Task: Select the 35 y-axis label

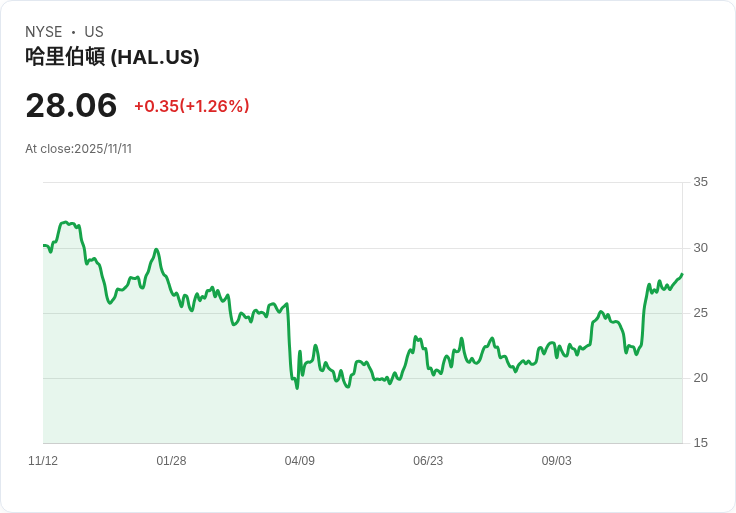Action: (x=701, y=182)
